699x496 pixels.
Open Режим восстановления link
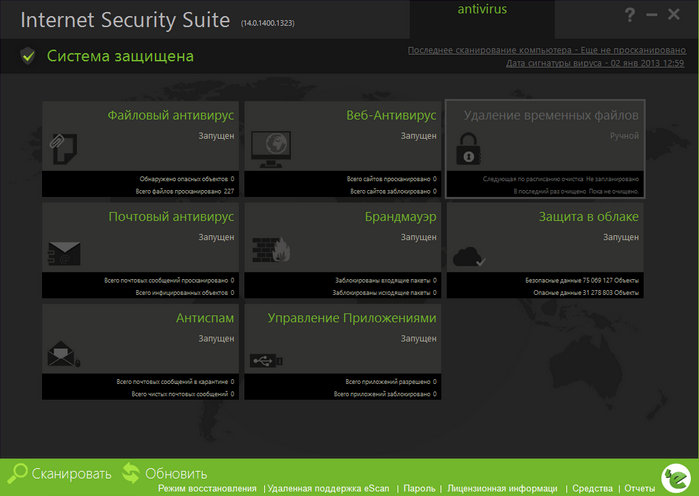pos(207,489)
